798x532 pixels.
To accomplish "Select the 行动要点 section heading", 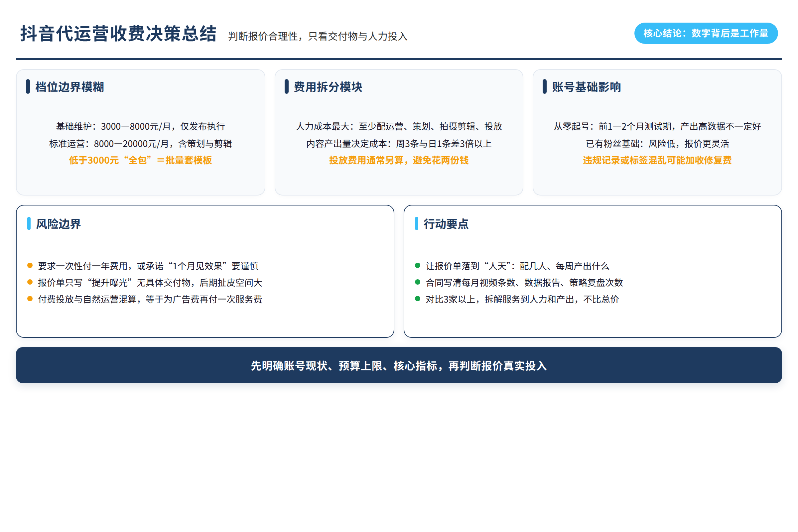I will click(446, 224).
